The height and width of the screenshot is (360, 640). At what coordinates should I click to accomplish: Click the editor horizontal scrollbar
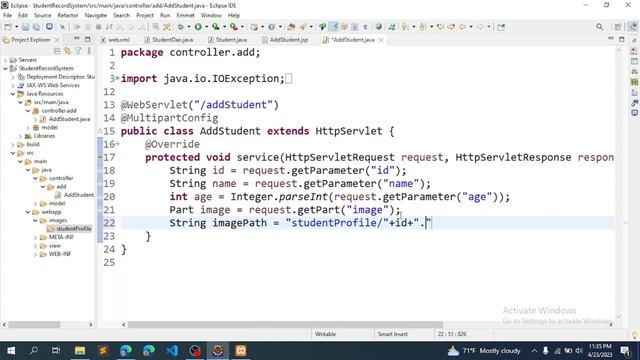[285, 324]
